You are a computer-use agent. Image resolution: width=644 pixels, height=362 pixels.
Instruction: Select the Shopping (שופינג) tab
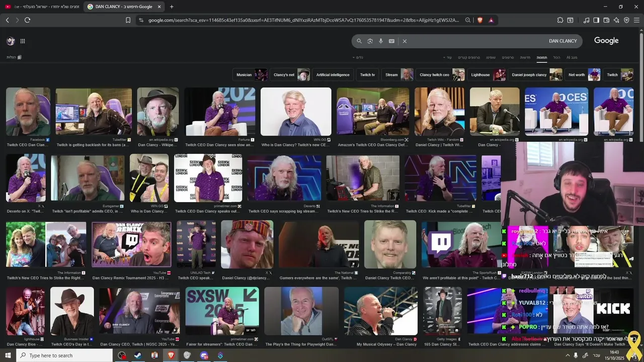tap(491, 57)
